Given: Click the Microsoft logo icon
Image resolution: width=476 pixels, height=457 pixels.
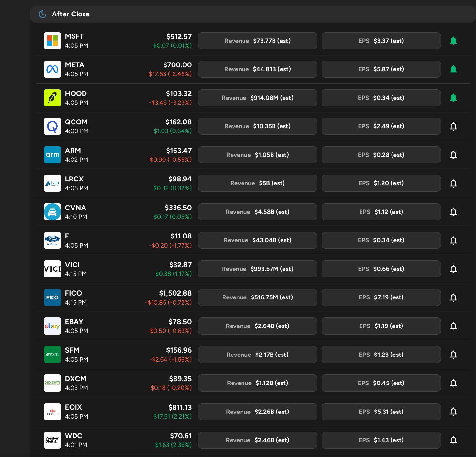Looking at the screenshot, I should 52,41.
